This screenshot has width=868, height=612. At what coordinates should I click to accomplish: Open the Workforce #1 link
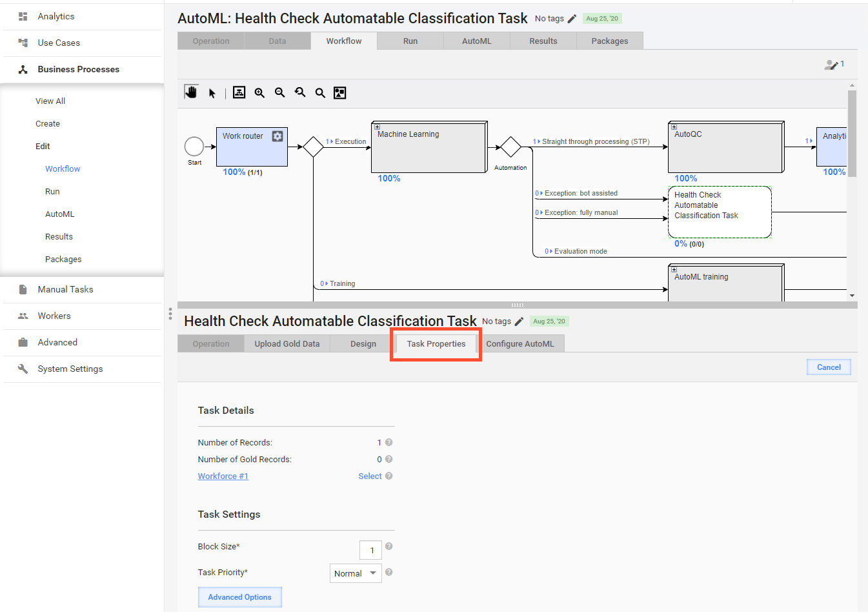(x=223, y=476)
